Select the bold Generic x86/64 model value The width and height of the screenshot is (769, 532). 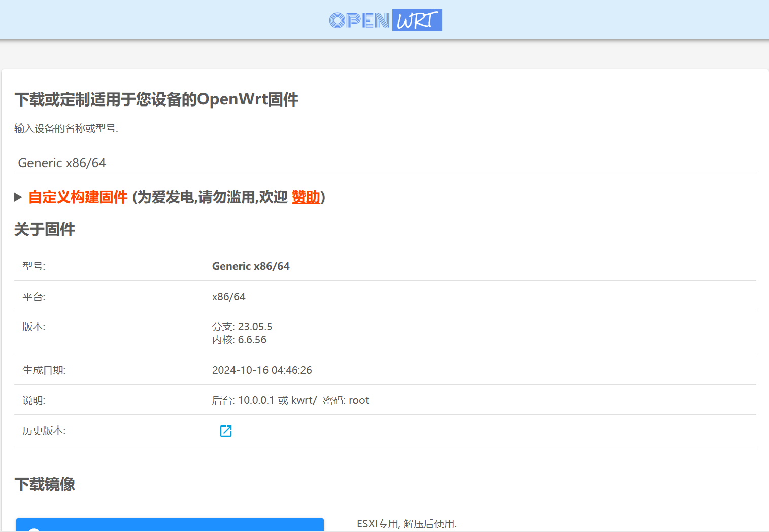click(251, 266)
